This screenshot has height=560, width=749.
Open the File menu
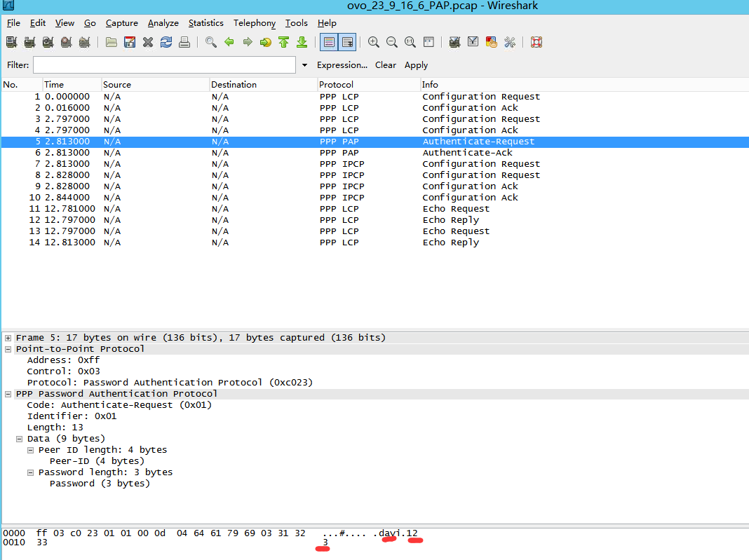pyautogui.click(x=13, y=23)
